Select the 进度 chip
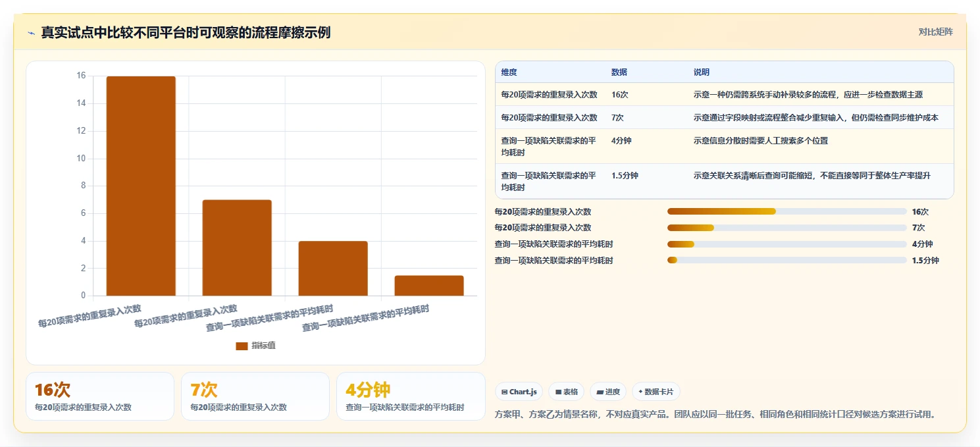 coord(608,392)
